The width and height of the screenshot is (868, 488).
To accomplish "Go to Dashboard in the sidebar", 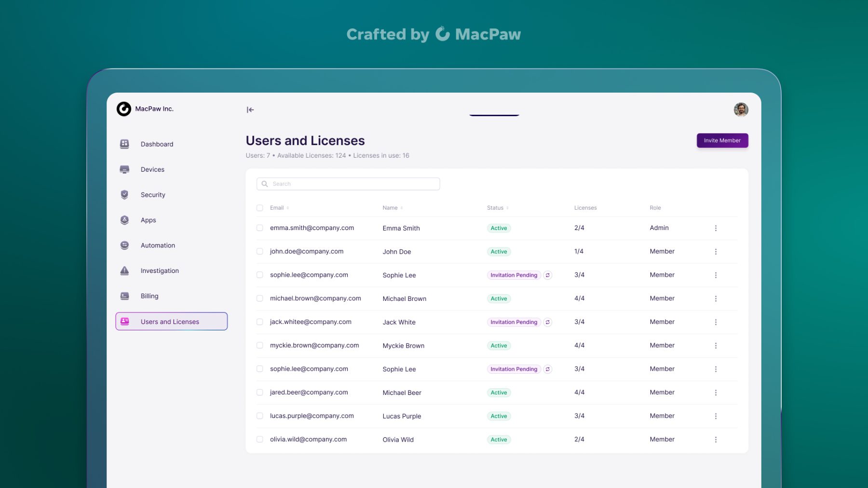I will pyautogui.click(x=157, y=144).
